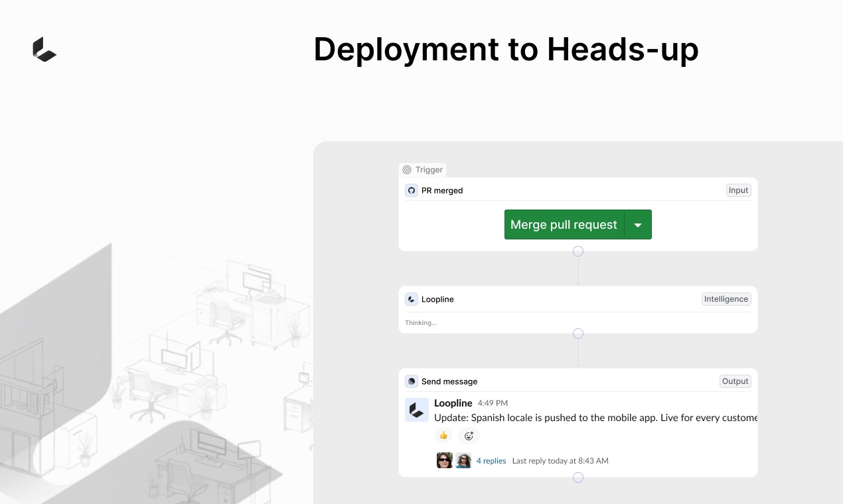Click the "Deployment to Heads-up" heading

coord(506,50)
